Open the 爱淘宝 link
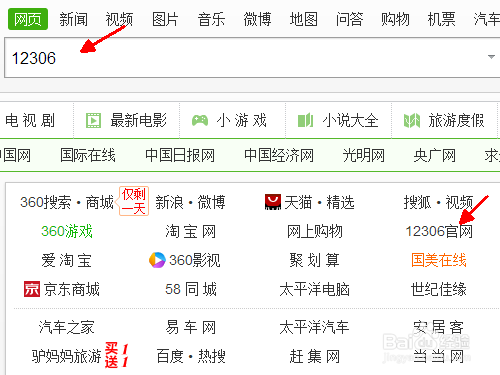This screenshot has width=500, height=375. pyautogui.click(x=67, y=260)
